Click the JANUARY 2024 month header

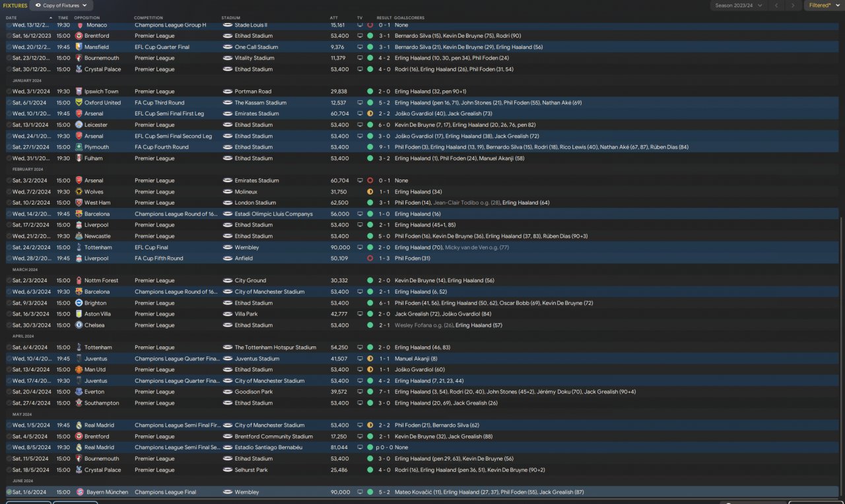tap(26, 80)
